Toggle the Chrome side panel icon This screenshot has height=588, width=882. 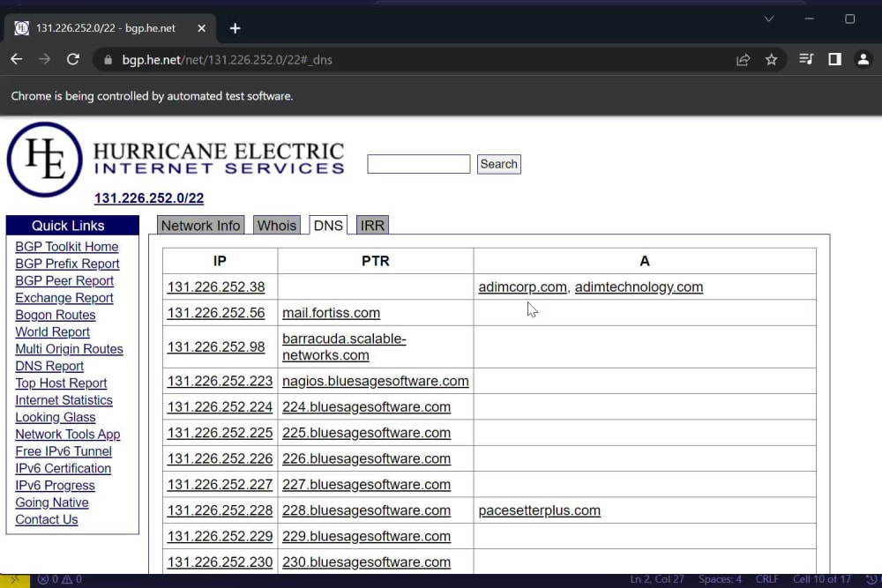(x=834, y=59)
